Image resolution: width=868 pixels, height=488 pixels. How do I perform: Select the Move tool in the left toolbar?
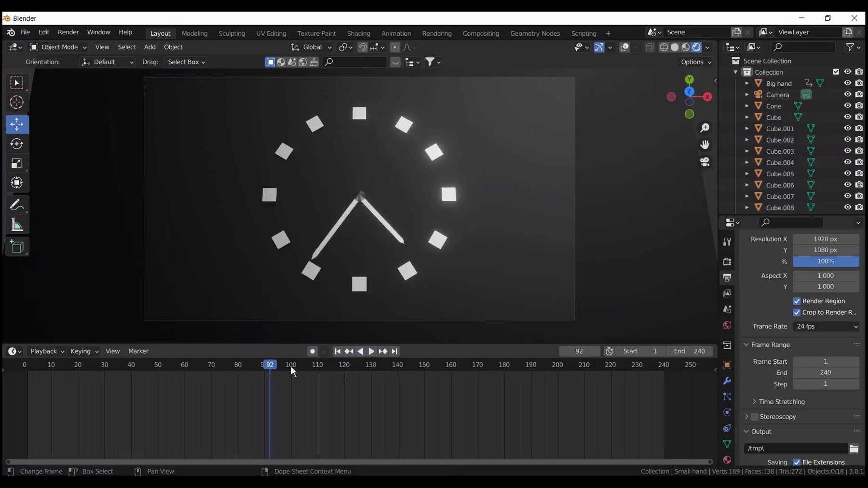16,124
